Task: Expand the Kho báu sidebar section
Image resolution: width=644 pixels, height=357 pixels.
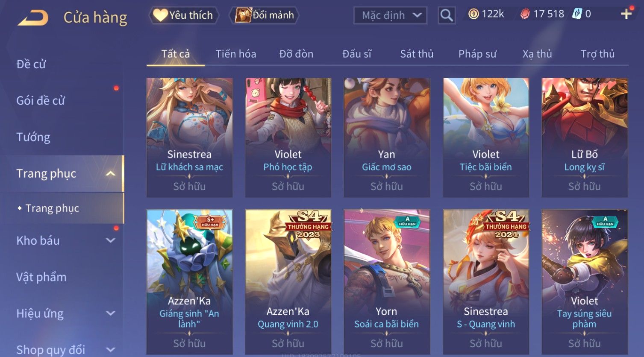Action: [x=110, y=240]
